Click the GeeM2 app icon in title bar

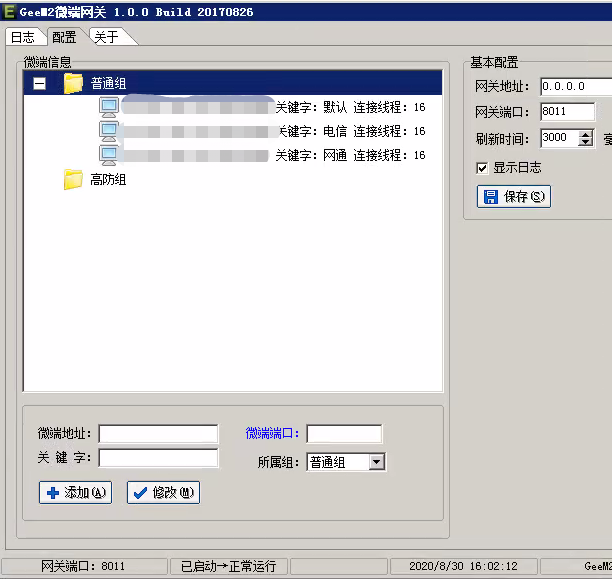pos(9,11)
